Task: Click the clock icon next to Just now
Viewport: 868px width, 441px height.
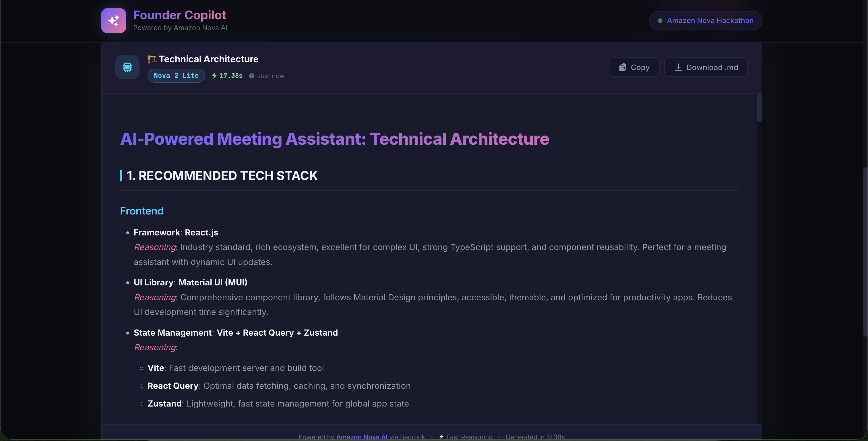Action: (252, 76)
